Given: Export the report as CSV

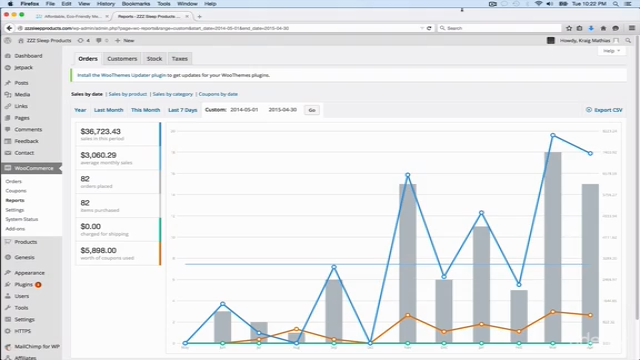Looking at the screenshot, I should (604, 110).
